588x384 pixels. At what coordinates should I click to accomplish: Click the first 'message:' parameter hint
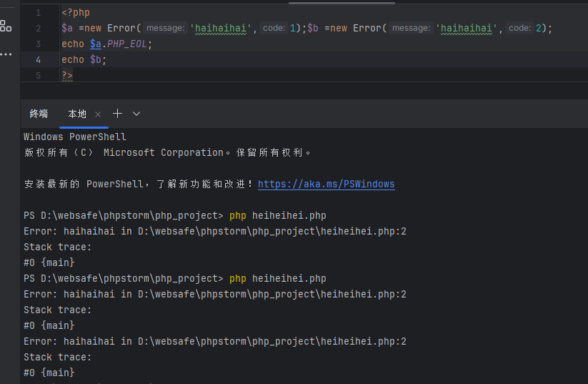(165, 29)
